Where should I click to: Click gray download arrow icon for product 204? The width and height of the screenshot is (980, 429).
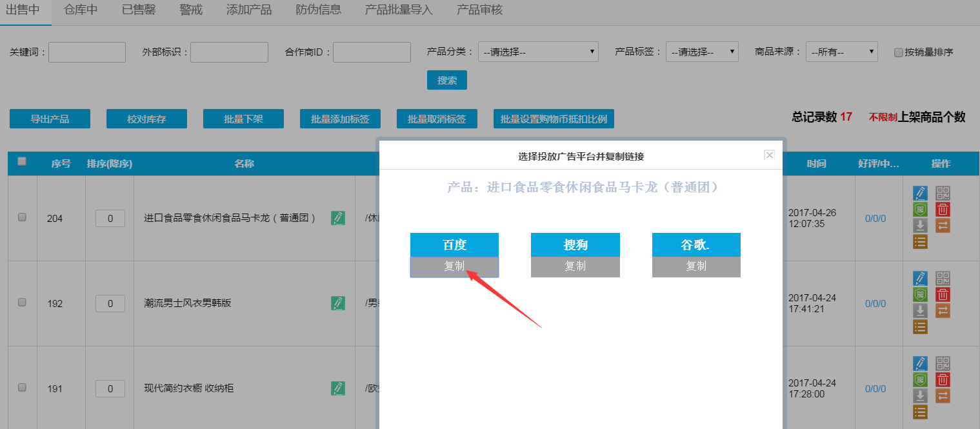click(x=920, y=226)
